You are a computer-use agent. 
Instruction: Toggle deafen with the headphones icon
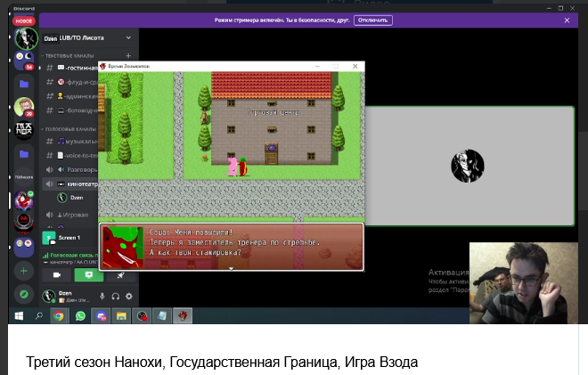pyautogui.click(x=116, y=297)
